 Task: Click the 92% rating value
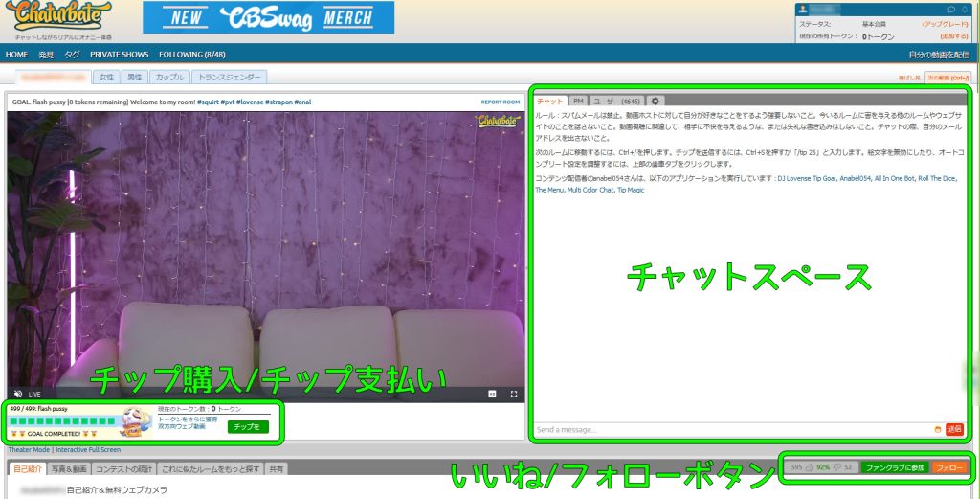point(823,467)
